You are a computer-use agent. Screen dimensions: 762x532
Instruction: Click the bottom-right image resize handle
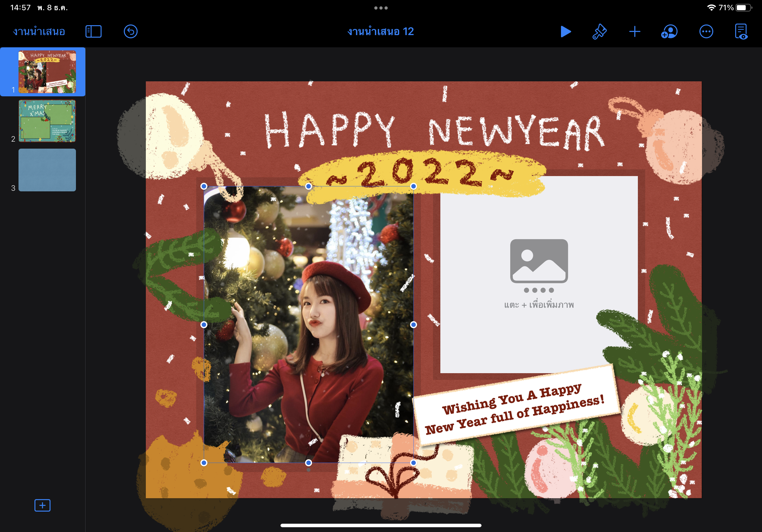pos(413,463)
